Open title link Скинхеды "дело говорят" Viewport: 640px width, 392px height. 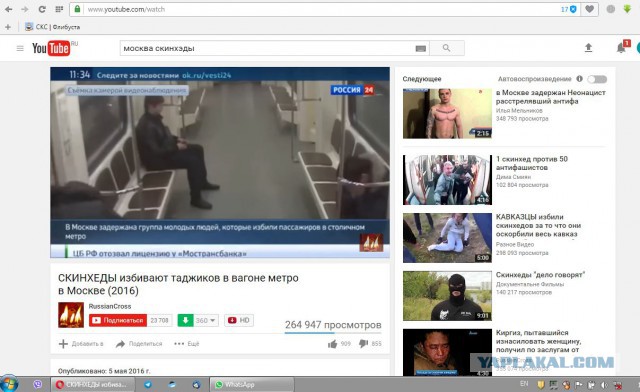click(x=540, y=275)
